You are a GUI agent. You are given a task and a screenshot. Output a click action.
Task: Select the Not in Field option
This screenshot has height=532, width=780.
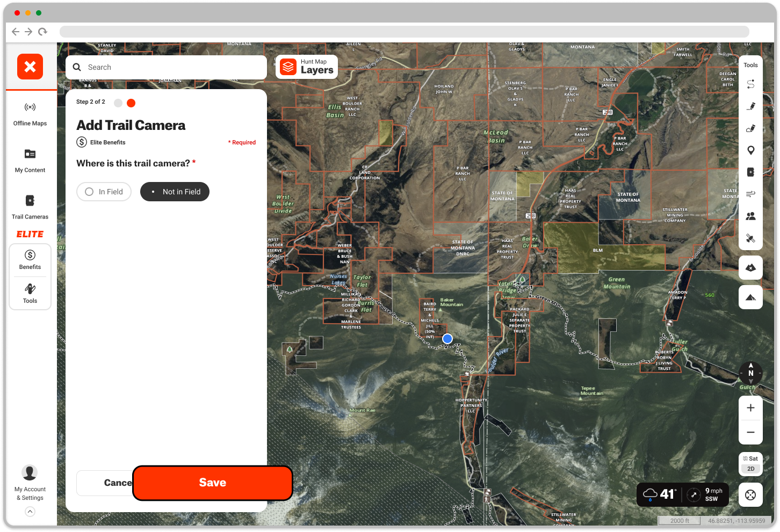(x=175, y=192)
